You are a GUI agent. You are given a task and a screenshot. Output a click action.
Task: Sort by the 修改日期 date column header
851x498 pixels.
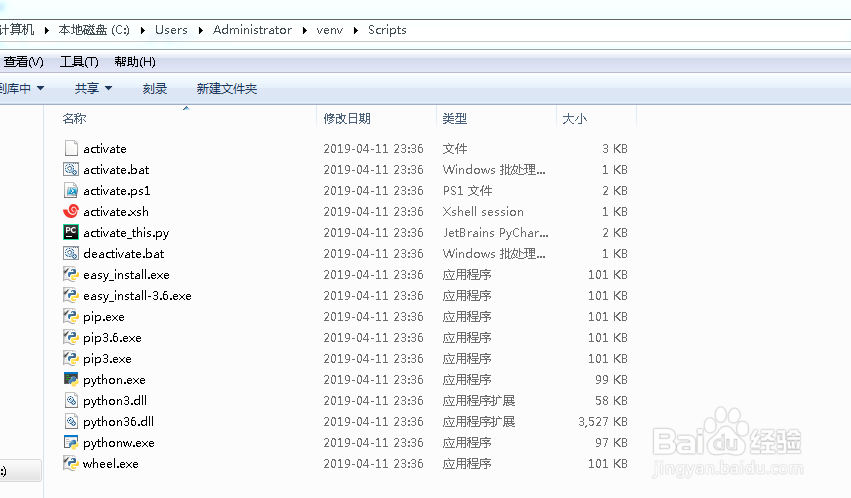click(347, 118)
